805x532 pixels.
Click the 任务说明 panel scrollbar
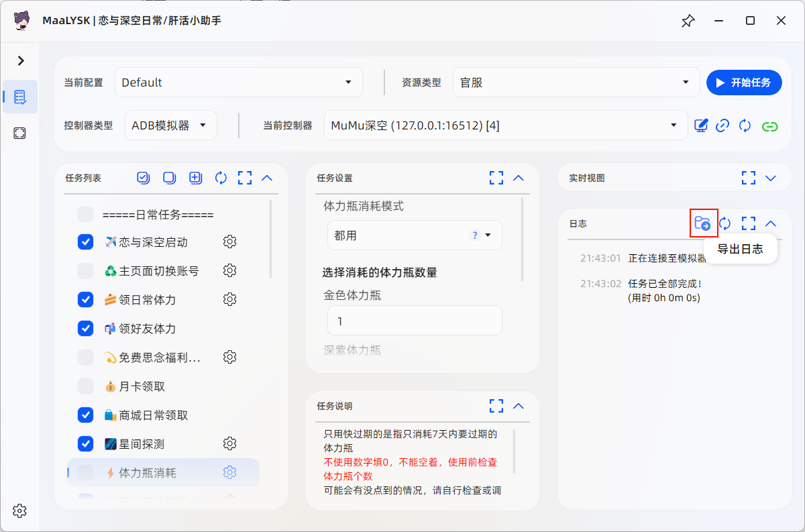(515, 451)
